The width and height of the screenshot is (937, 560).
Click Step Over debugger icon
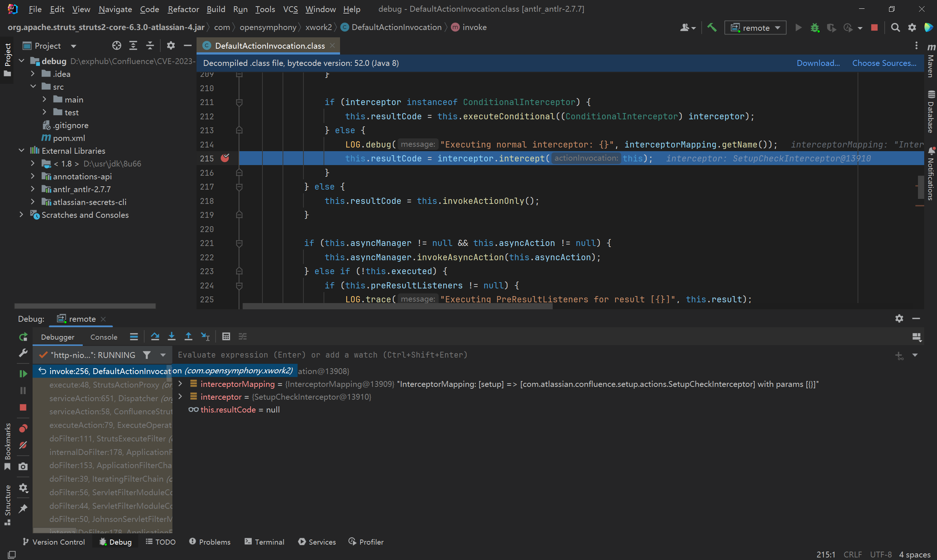(x=155, y=336)
